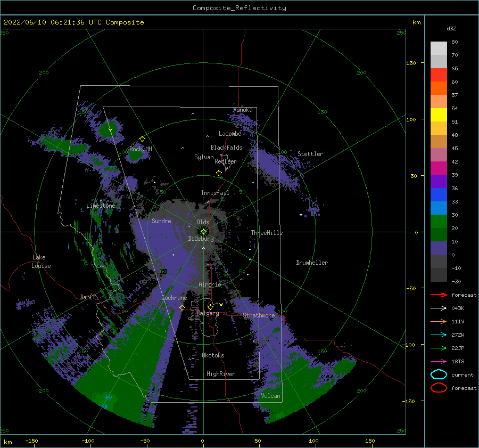Image resolution: width=479 pixels, height=448 pixels.
Task: Click the 2022/06/10 06:21:36 UTC timestamp
Action: [53, 22]
